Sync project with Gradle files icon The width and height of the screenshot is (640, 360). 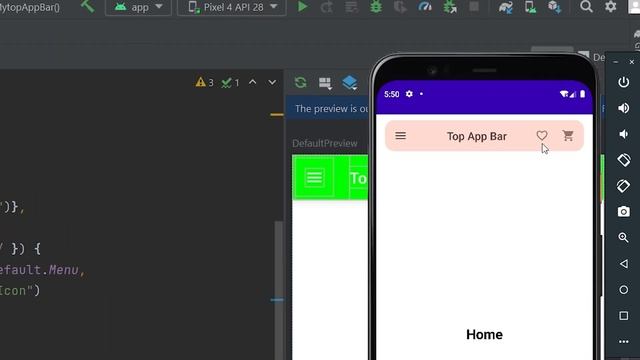coord(505,7)
